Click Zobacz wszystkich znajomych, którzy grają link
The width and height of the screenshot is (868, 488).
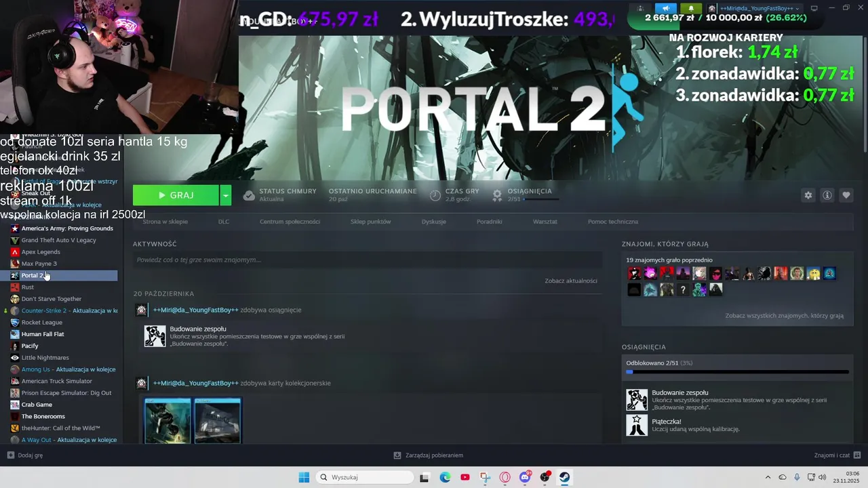coord(785,316)
